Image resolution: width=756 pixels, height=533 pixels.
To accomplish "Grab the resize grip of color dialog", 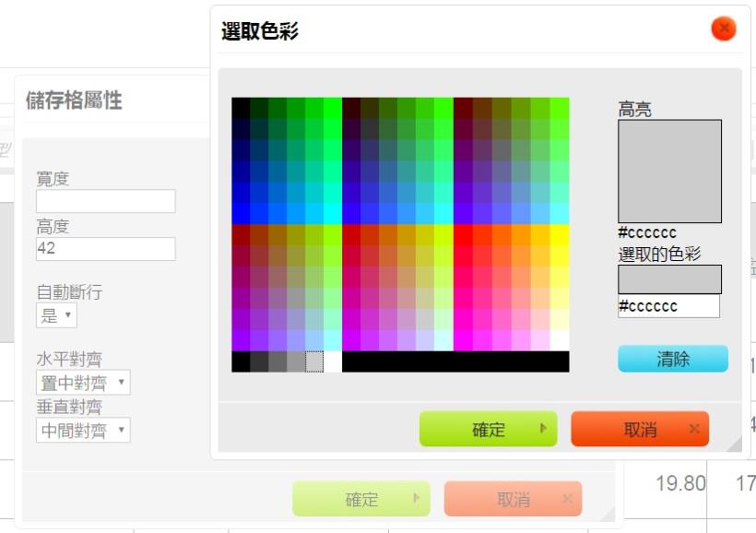I will (x=735, y=444).
